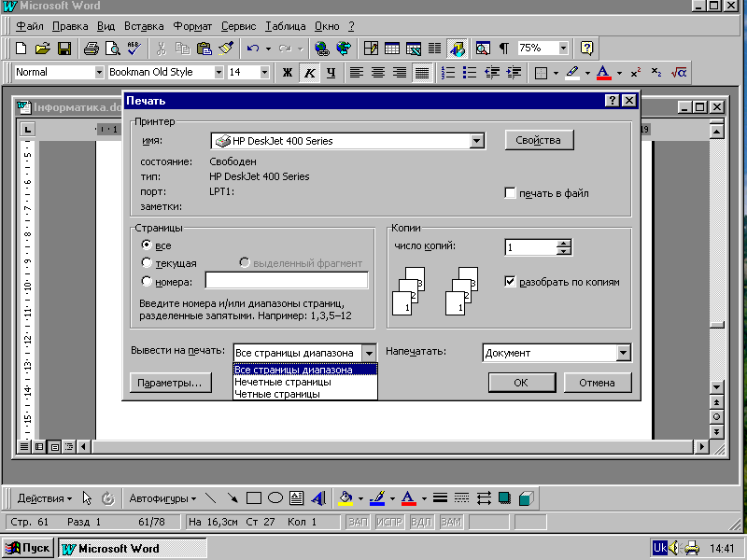Click the Paste clipboard icon

tap(204, 49)
